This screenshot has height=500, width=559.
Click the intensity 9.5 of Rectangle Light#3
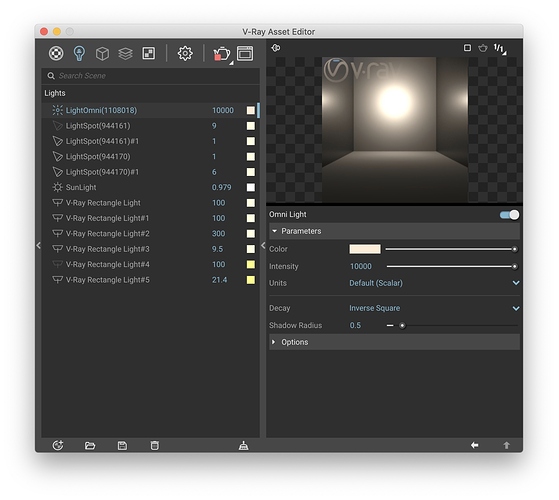pos(217,249)
